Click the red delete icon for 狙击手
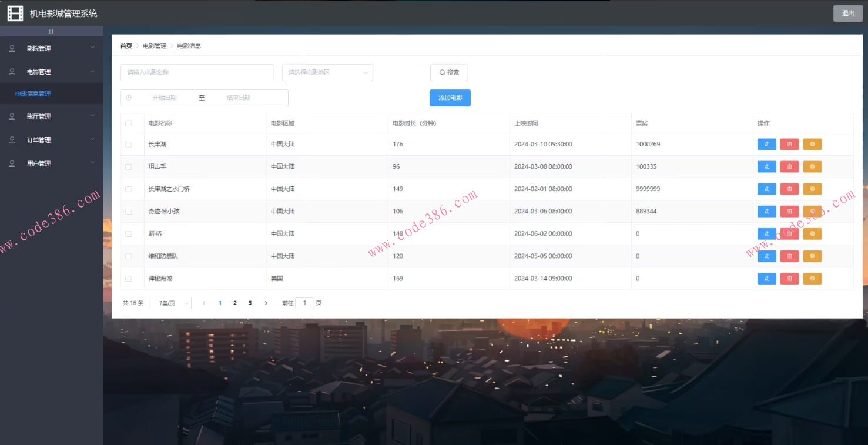The height and width of the screenshot is (445, 868). coord(789,167)
